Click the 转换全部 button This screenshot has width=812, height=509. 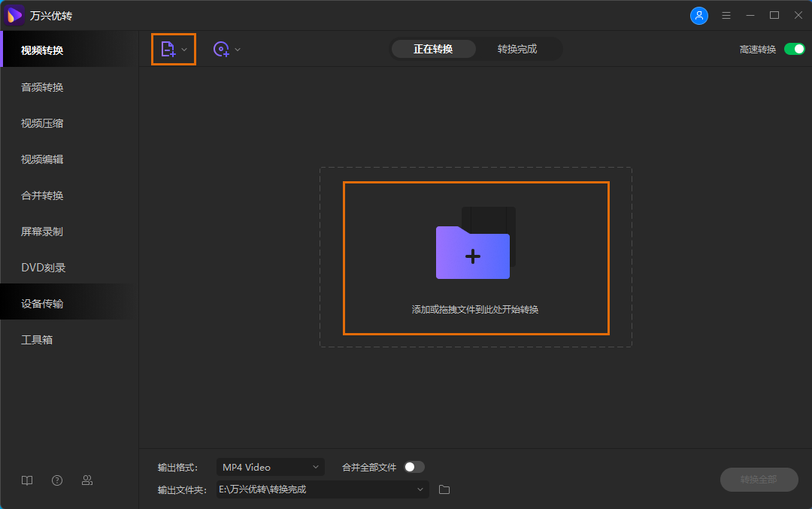tap(759, 480)
